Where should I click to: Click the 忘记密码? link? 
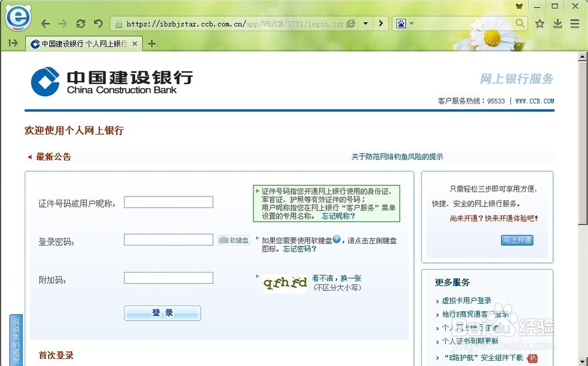[x=300, y=248]
